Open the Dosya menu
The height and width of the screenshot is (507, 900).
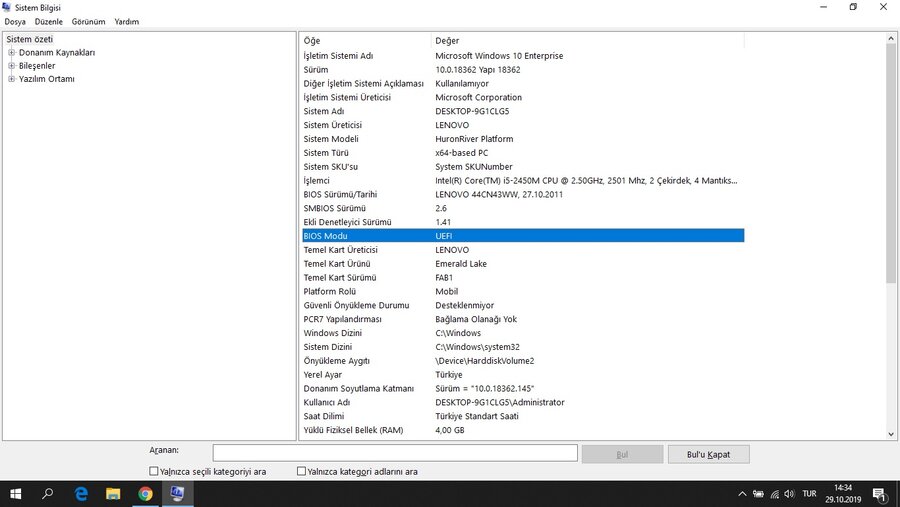pyautogui.click(x=15, y=21)
